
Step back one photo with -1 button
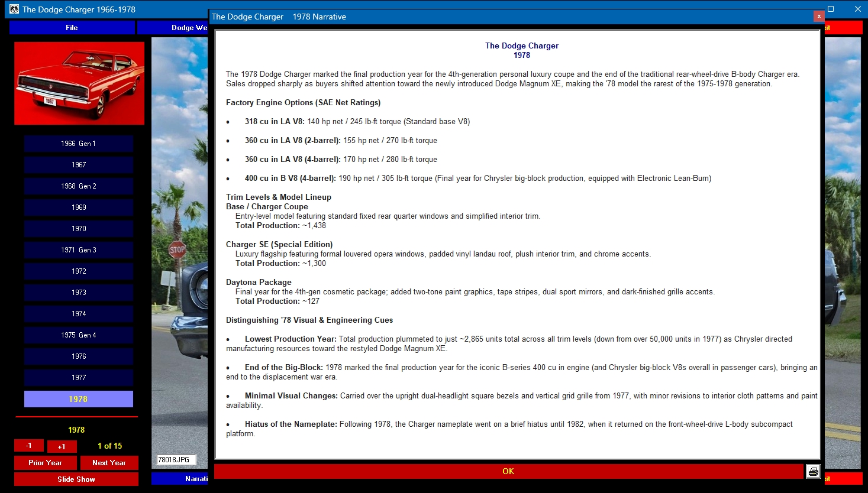tap(29, 446)
